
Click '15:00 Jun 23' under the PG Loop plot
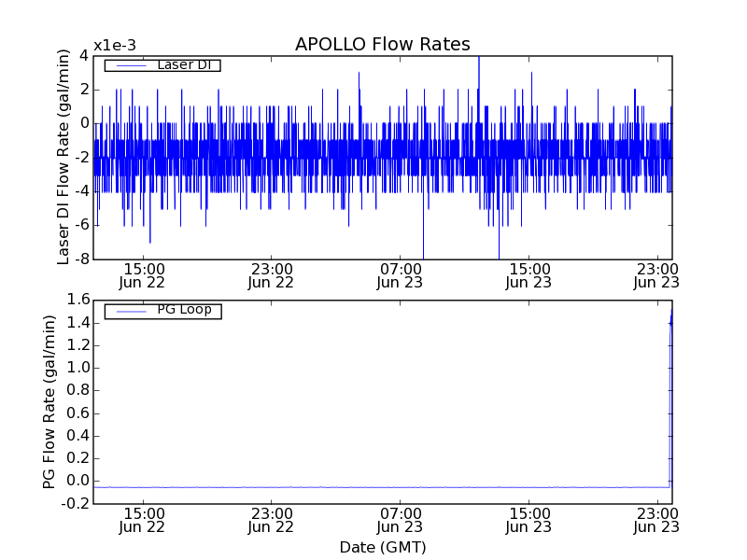(529, 521)
